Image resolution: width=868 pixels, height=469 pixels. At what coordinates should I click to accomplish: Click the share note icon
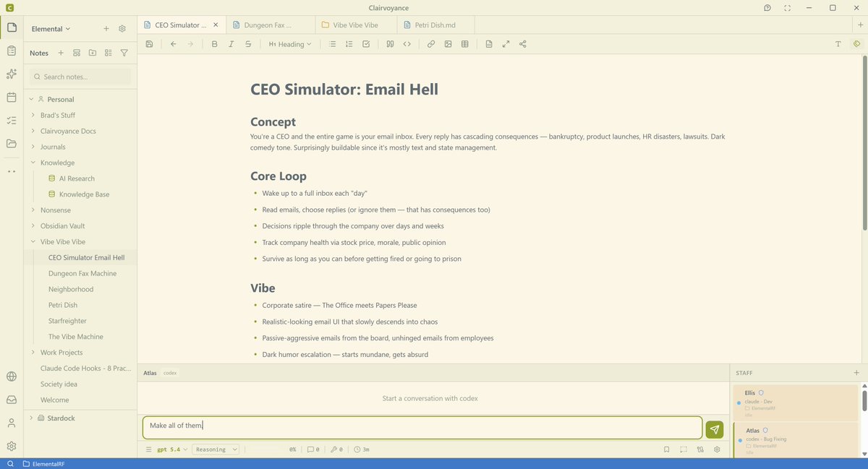(523, 44)
